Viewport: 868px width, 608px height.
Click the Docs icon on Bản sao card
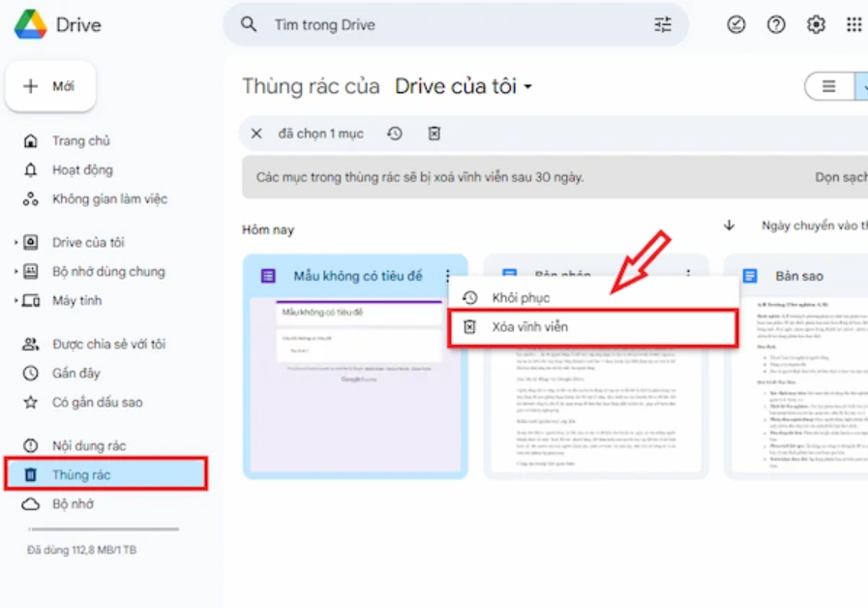click(x=750, y=276)
